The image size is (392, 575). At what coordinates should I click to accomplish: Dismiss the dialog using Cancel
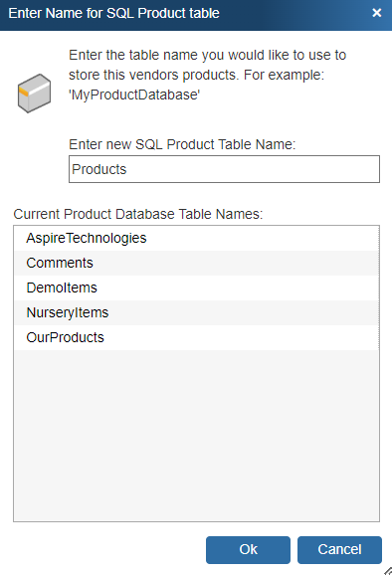pyautogui.click(x=339, y=550)
